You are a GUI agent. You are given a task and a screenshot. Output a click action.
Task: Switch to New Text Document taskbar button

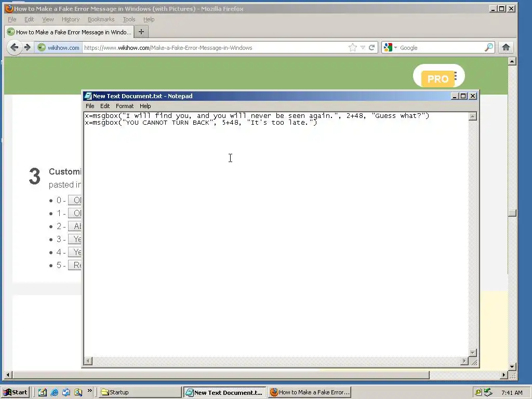pos(225,392)
